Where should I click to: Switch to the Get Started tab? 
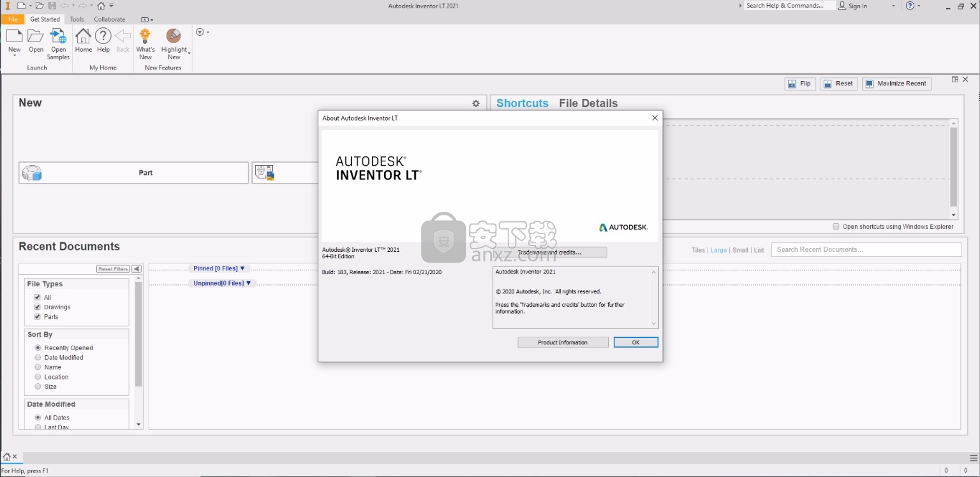pos(45,19)
